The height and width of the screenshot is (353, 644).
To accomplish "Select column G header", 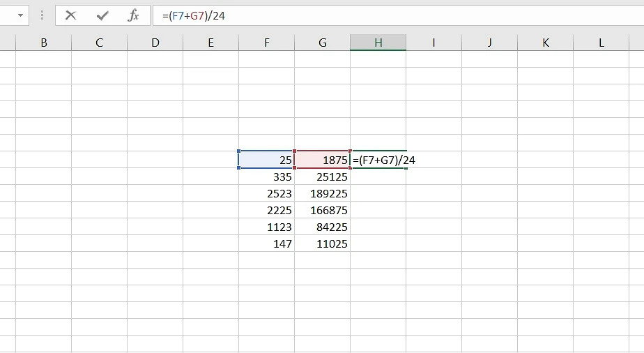I will [x=322, y=43].
